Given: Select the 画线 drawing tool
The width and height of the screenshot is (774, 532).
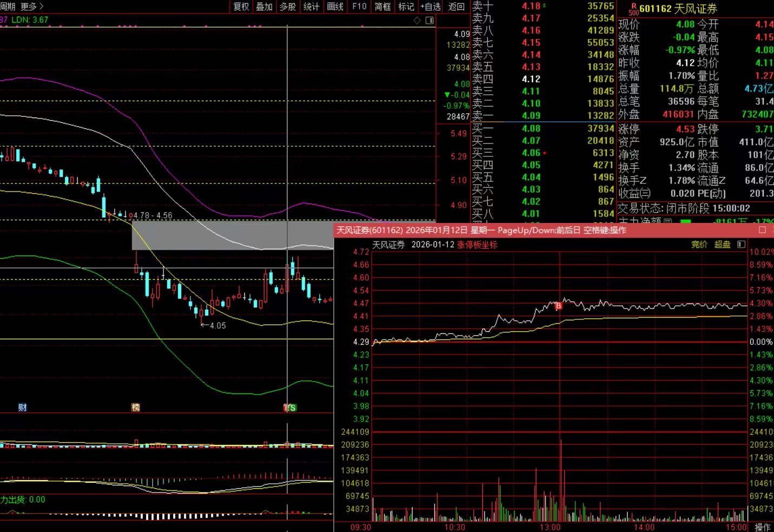Looking at the screenshot, I should [x=336, y=6].
